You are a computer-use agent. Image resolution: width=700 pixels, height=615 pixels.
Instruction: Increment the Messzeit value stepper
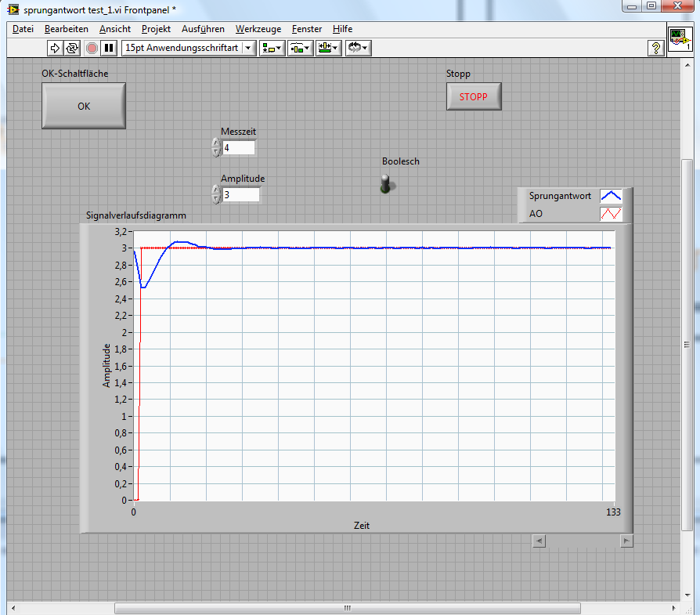point(216,143)
